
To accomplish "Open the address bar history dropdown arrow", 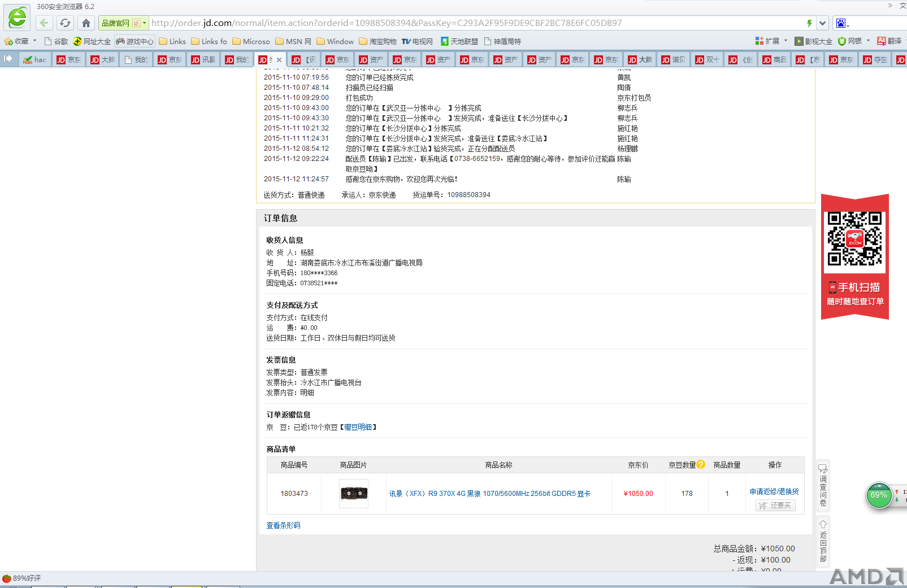I will pyautogui.click(x=823, y=23).
